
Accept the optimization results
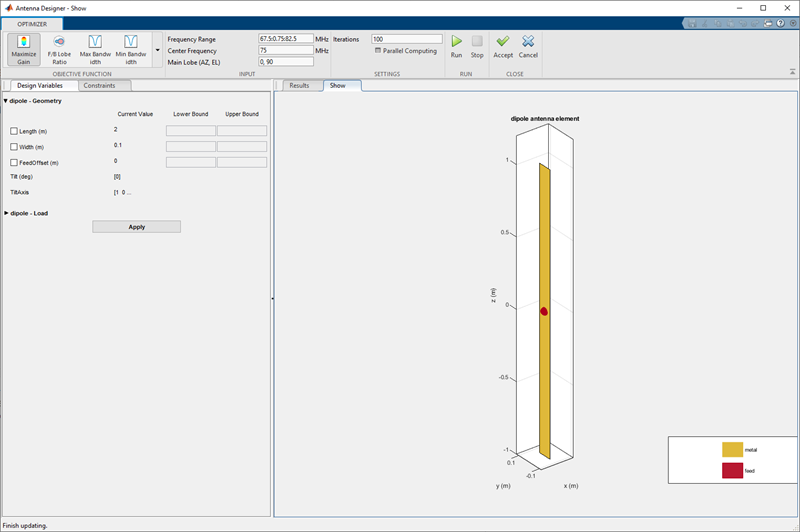(503, 46)
